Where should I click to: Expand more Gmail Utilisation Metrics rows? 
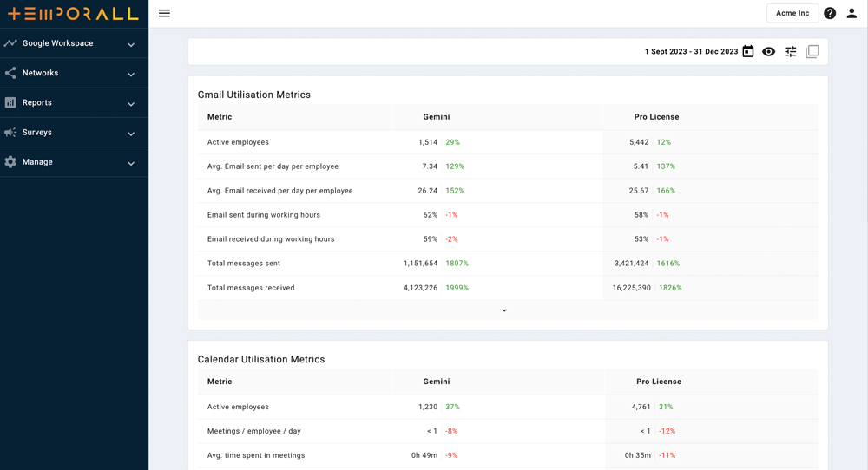[x=504, y=310]
